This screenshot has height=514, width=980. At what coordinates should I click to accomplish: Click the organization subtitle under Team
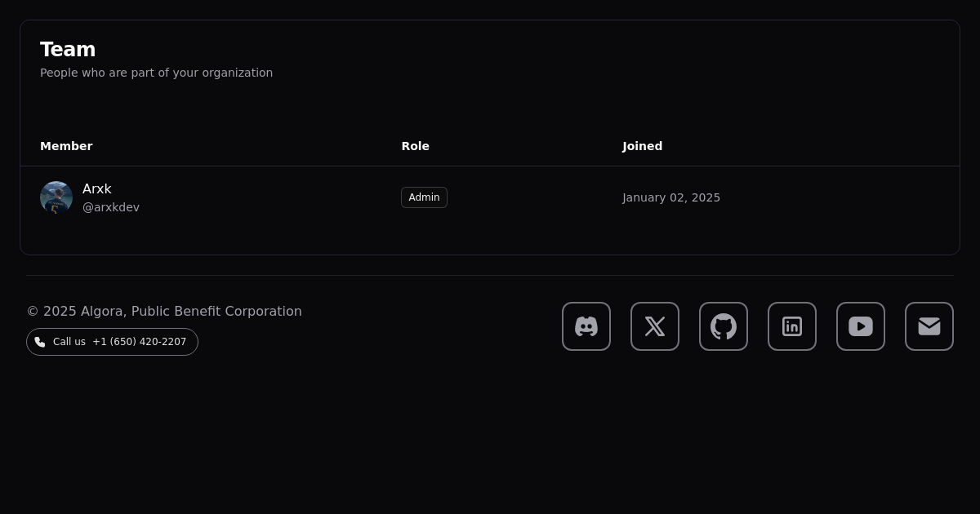156,73
